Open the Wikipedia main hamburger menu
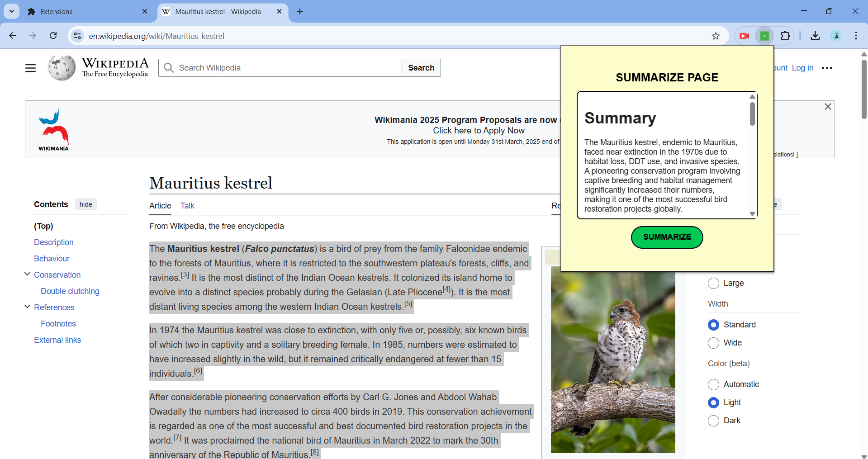 30,68
